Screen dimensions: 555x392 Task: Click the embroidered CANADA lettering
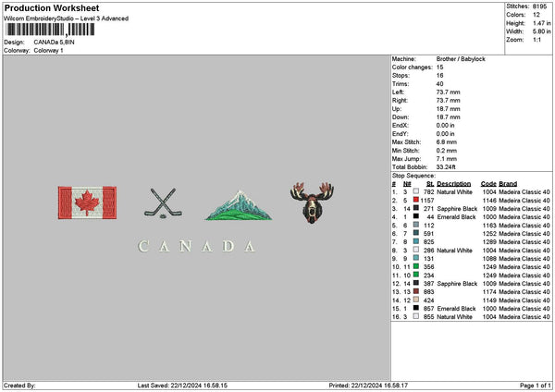[x=197, y=246]
